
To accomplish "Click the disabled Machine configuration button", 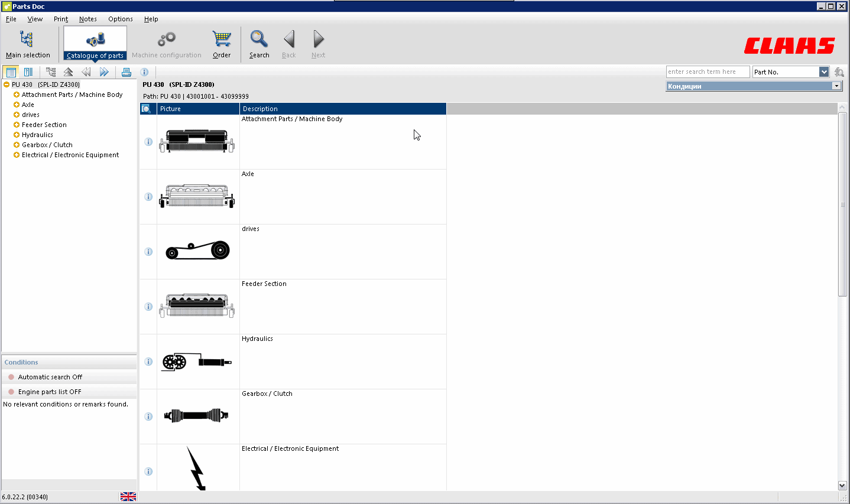I will click(x=166, y=41).
